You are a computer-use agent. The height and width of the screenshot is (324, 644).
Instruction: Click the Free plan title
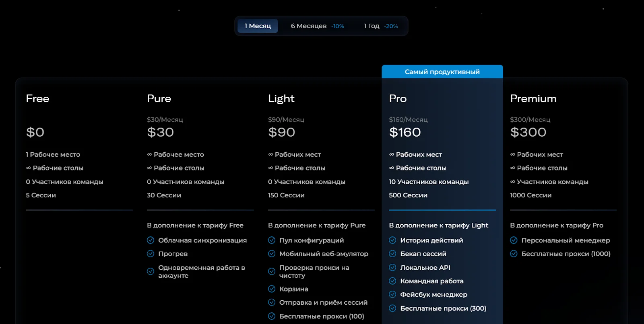coord(37,98)
